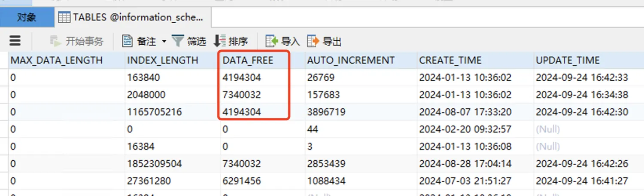644x196 pixels.
Task: Select UPDATE_TIME 2024-09-24 16:42:26
Action: pos(589,163)
